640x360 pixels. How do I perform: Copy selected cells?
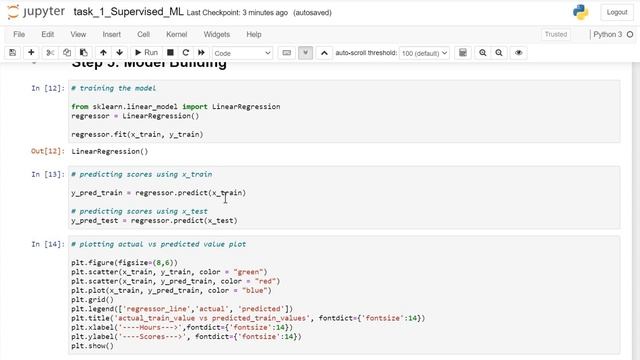tap(67, 53)
